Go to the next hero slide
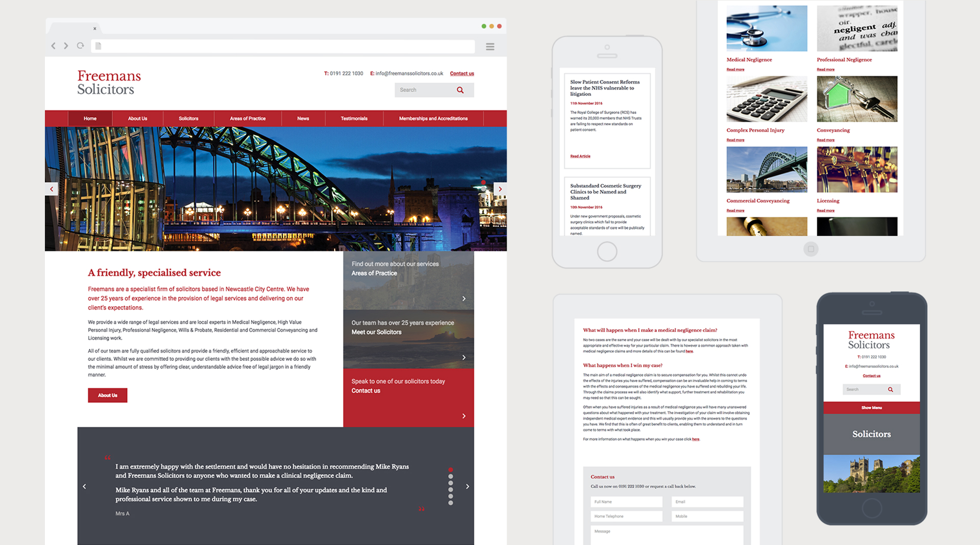The image size is (980, 545). (500, 189)
